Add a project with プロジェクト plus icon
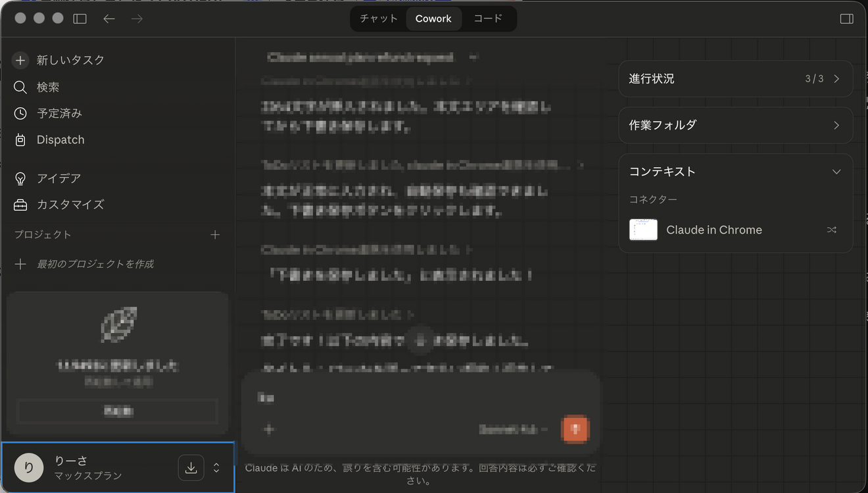Screen dimensions: 868x493 coord(215,234)
